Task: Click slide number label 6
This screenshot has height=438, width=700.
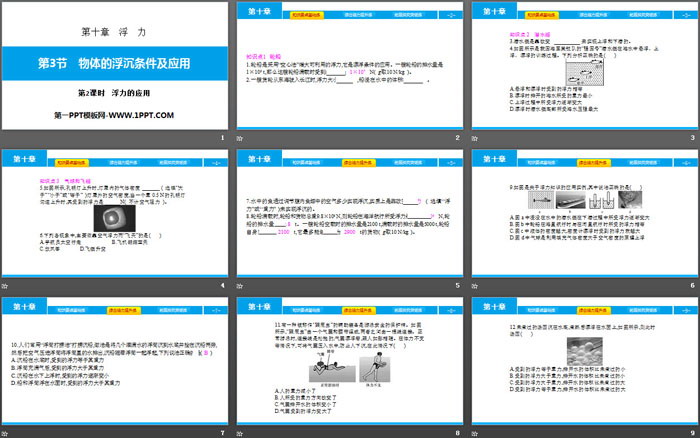Action: click(692, 285)
